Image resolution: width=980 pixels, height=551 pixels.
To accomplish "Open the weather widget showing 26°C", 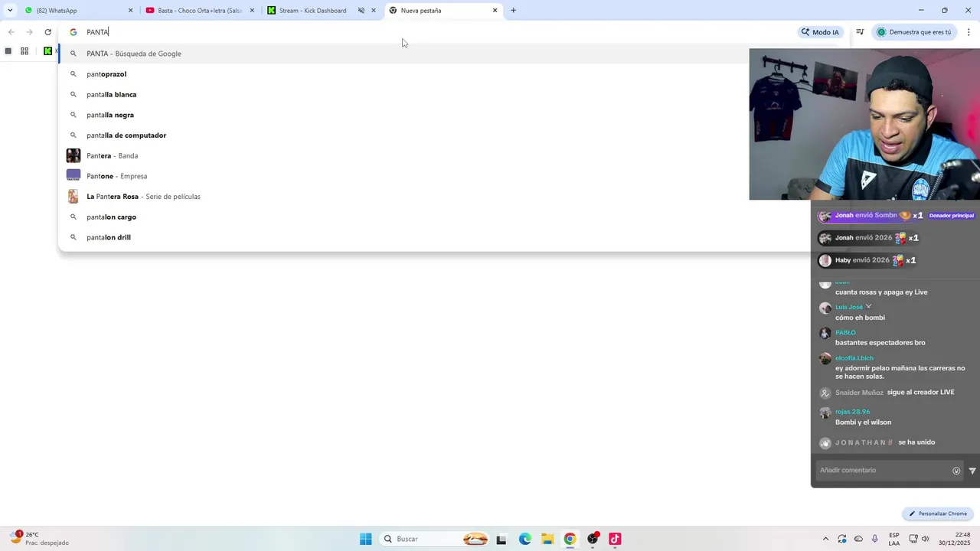I will click(40, 539).
